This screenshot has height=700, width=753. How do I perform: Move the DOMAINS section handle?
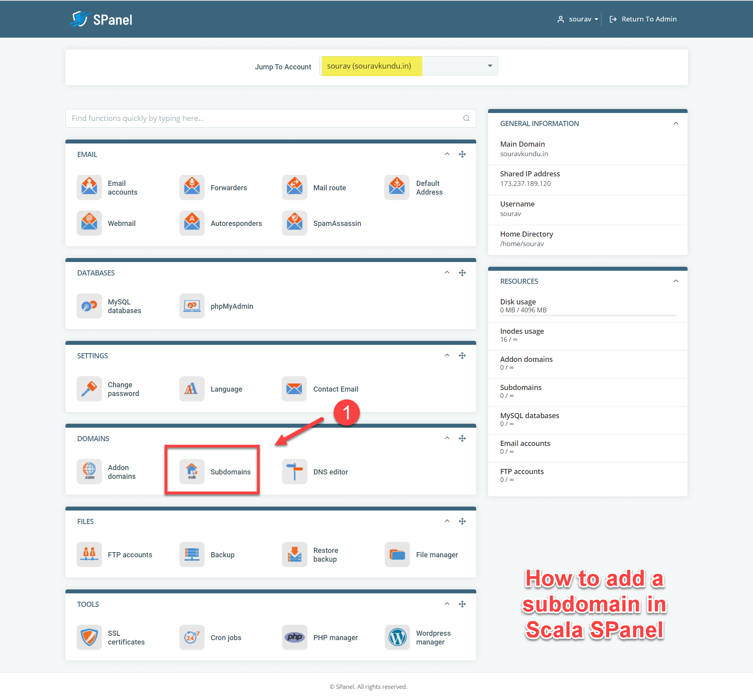(x=462, y=438)
